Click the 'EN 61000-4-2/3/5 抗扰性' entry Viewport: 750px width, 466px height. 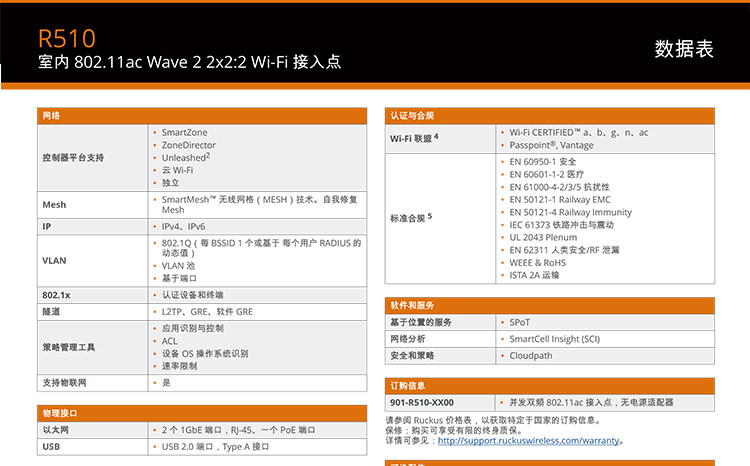[559, 187]
